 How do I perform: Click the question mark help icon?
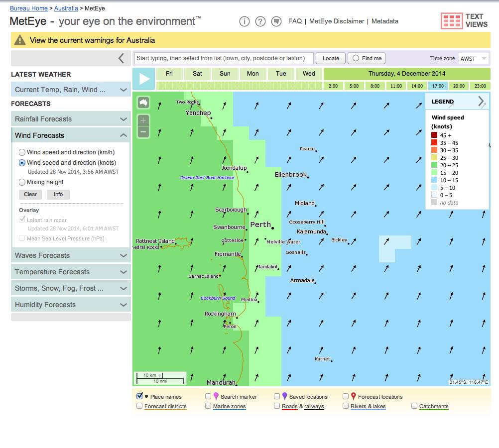pyautogui.click(x=260, y=21)
